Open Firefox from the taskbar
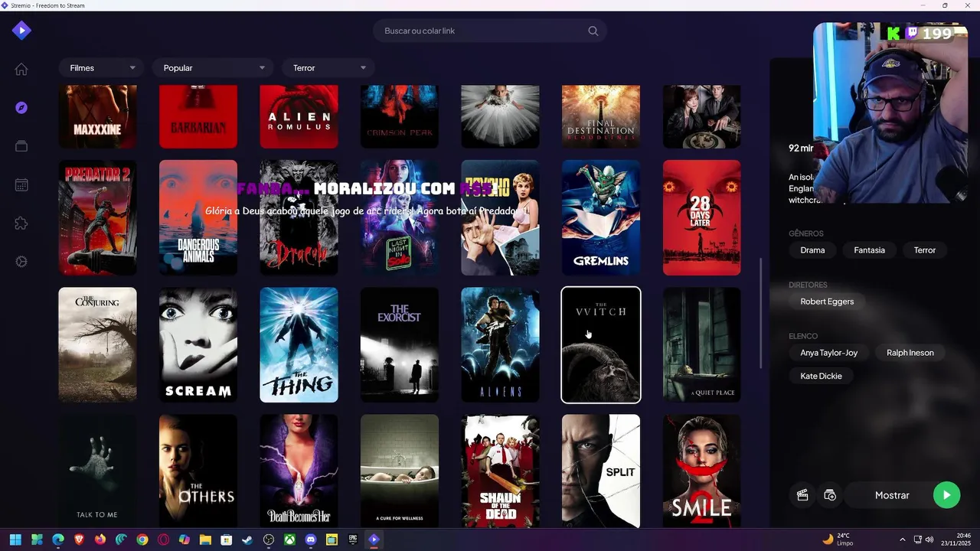The width and height of the screenshot is (980, 551). [100, 540]
